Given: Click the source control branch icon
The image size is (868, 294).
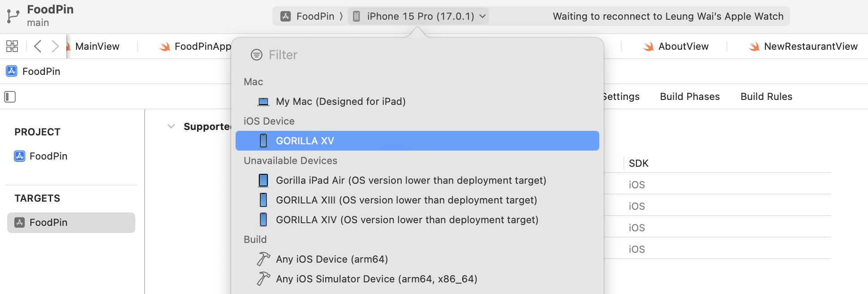Looking at the screenshot, I should point(13,16).
